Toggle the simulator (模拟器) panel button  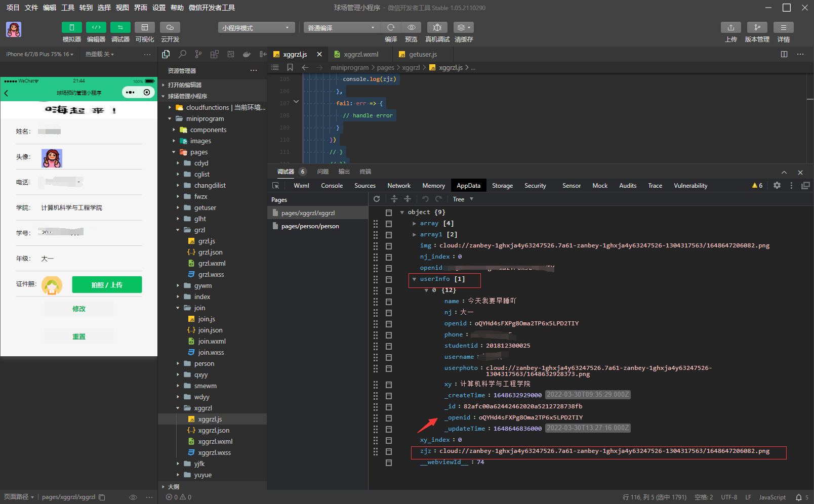pyautogui.click(x=71, y=27)
